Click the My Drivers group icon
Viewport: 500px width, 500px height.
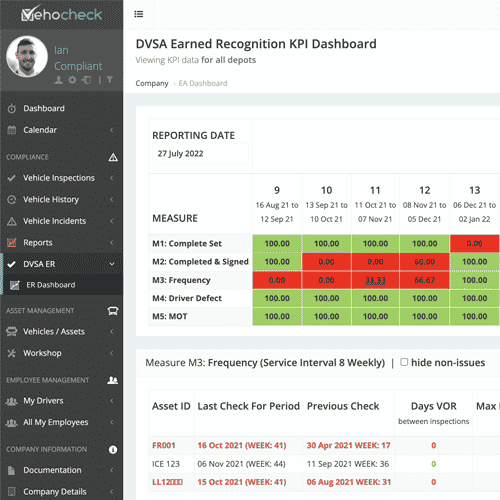point(12,401)
